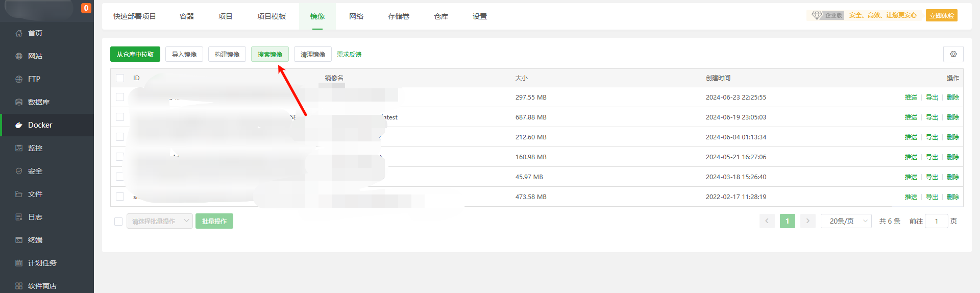Click the monitor icon beside 监控
The width and height of the screenshot is (980, 293).
tap(19, 148)
